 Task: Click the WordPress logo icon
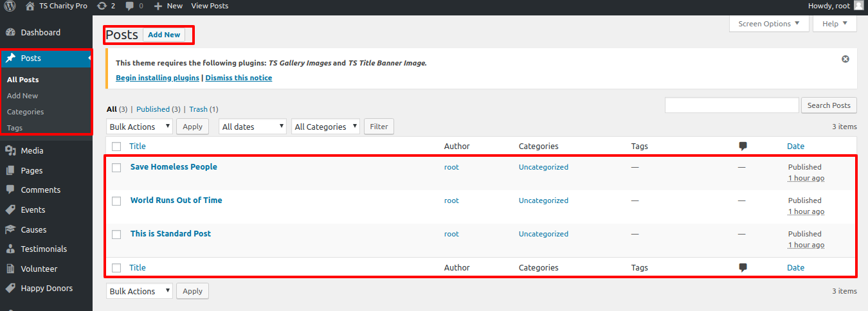pos(11,6)
